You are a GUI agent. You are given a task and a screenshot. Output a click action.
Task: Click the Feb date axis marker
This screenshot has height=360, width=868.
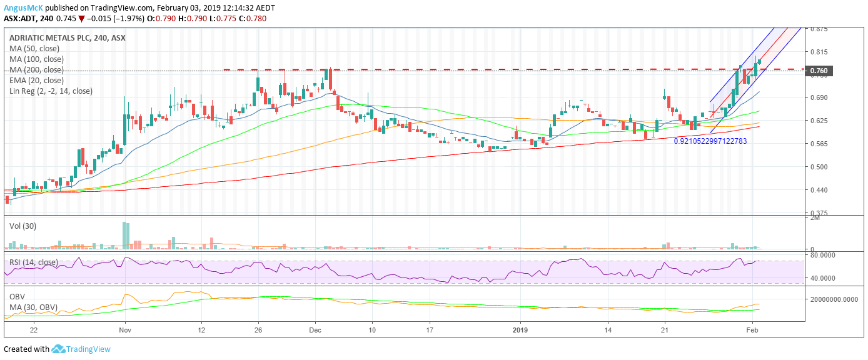tap(752, 329)
